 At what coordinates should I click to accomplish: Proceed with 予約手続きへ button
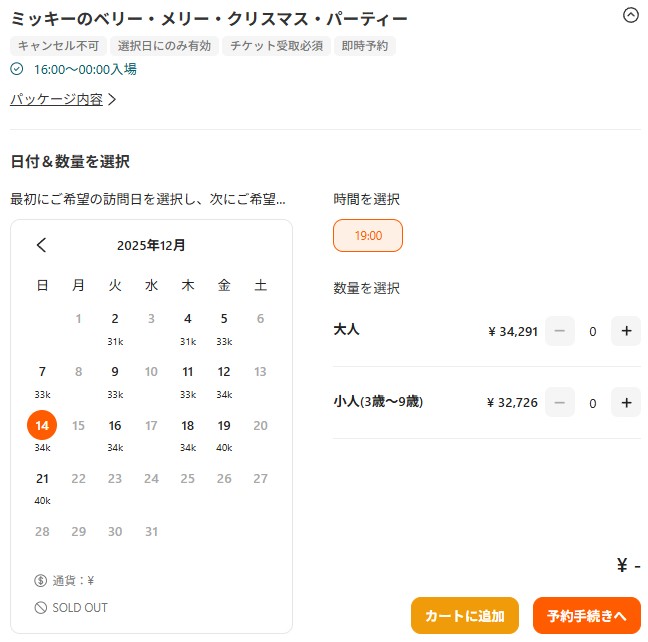tap(586, 615)
